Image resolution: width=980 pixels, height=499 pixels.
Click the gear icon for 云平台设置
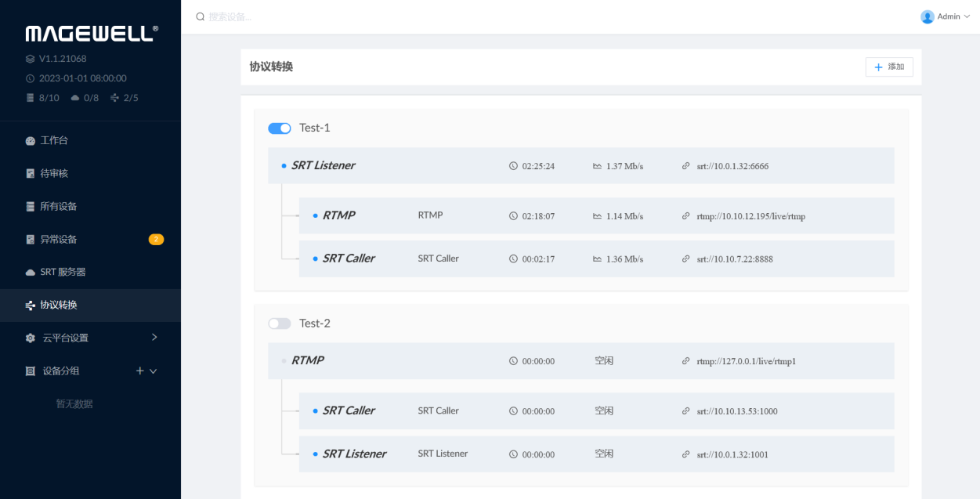tap(31, 338)
